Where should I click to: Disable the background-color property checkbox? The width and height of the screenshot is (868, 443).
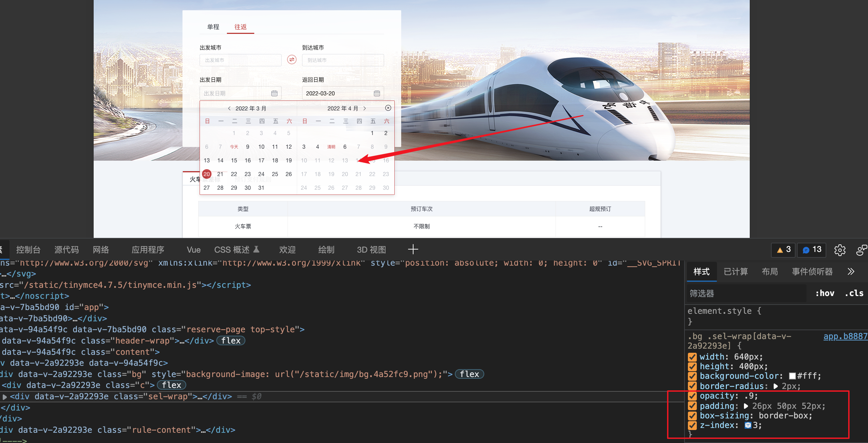[692, 376]
